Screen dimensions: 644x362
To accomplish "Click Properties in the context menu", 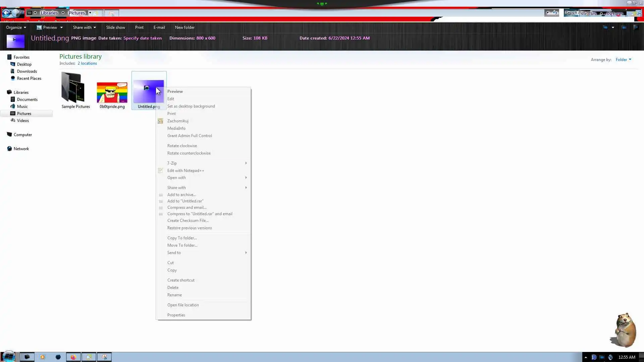I will [x=176, y=315].
